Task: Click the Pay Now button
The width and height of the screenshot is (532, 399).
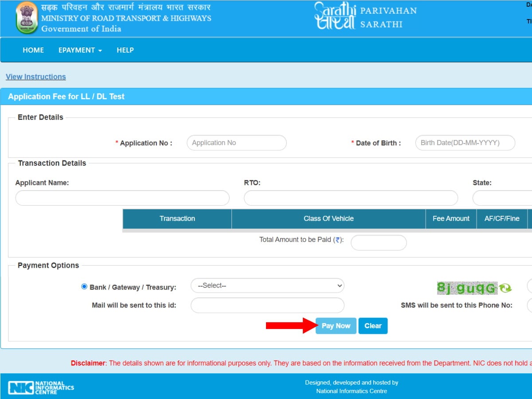Action: click(x=336, y=326)
